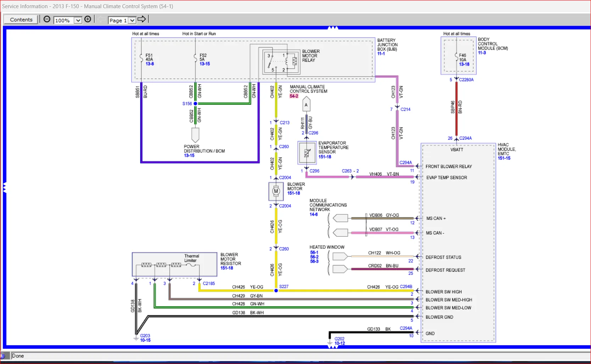Open Module Communications Network link 14-6

click(313, 214)
